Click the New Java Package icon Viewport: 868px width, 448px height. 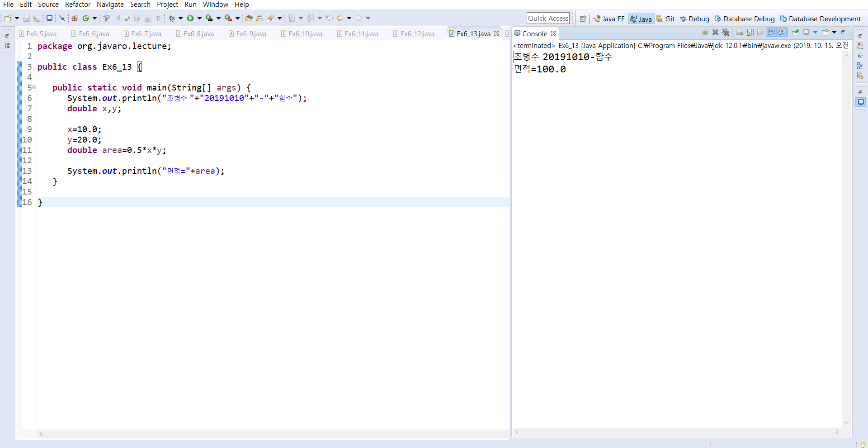point(75,19)
